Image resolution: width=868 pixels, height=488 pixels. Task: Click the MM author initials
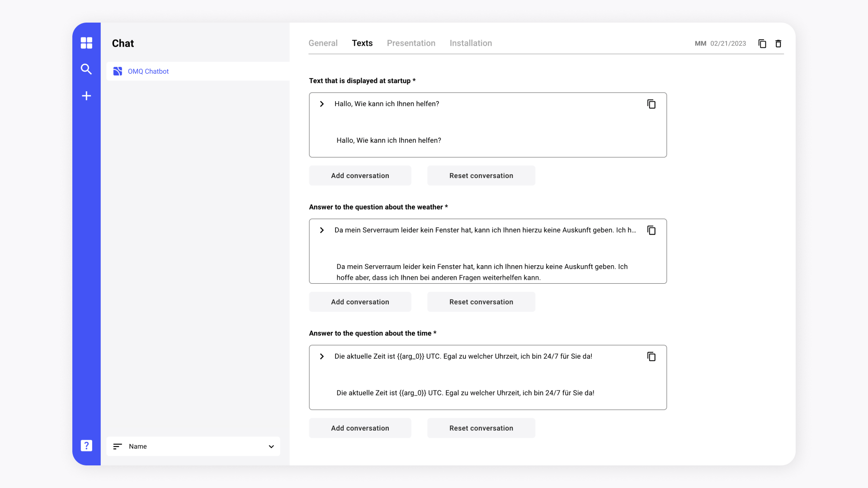[x=700, y=43]
